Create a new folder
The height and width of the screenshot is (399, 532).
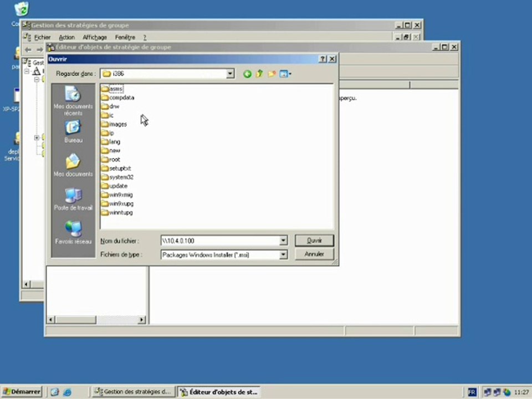coord(272,74)
